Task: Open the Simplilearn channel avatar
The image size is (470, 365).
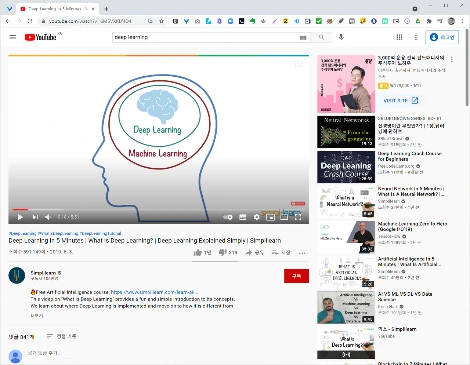Action: [x=17, y=275]
